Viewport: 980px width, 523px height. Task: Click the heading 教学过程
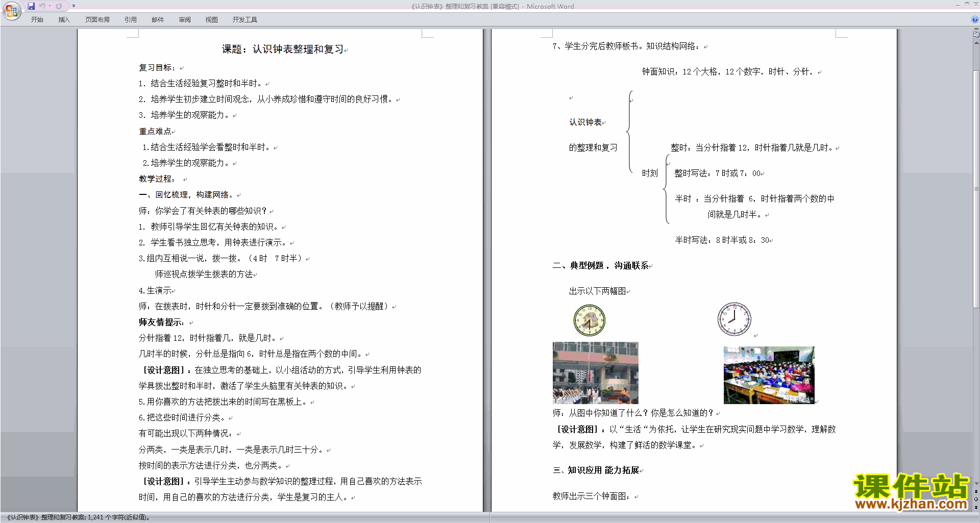tap(157, 179)
